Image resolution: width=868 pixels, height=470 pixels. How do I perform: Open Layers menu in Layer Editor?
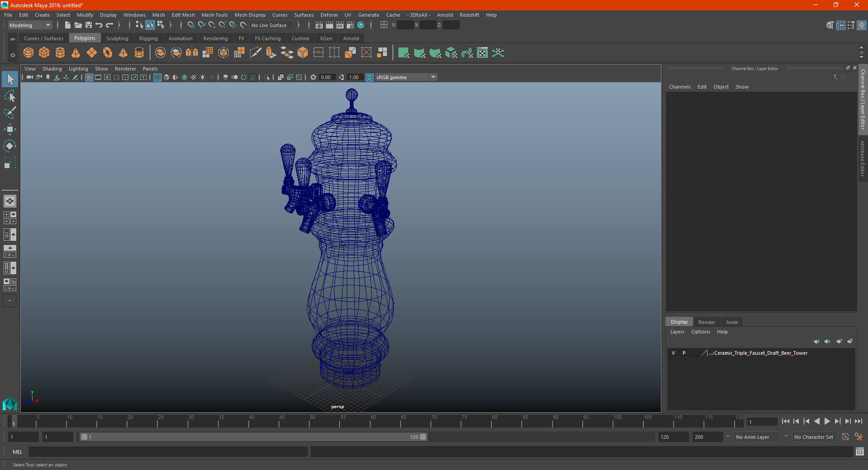(x=677, y=332)
